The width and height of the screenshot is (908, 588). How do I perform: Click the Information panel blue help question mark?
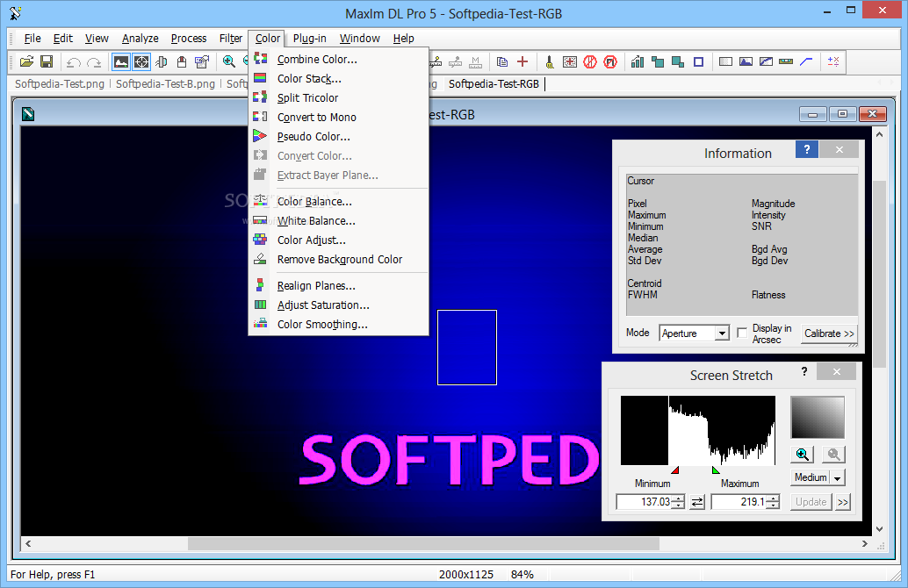click(807, 150)
